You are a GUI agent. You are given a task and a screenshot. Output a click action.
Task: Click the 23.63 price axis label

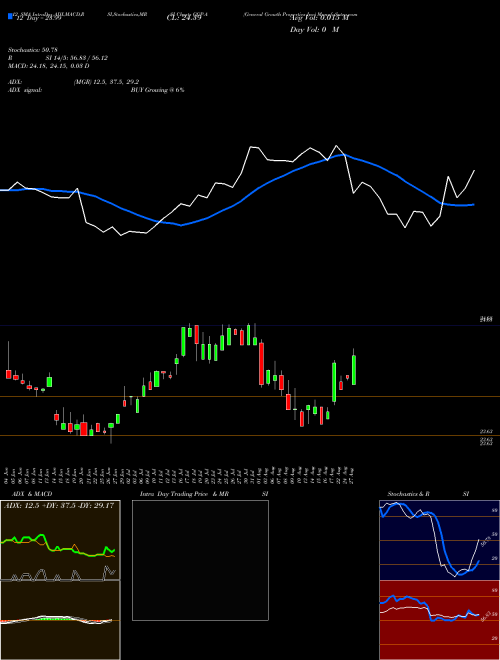[x=486, y=431]
